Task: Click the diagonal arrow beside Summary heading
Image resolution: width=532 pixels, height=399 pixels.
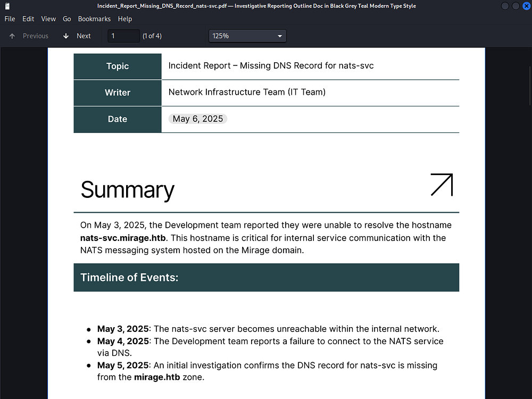Action: coord(442,185)
